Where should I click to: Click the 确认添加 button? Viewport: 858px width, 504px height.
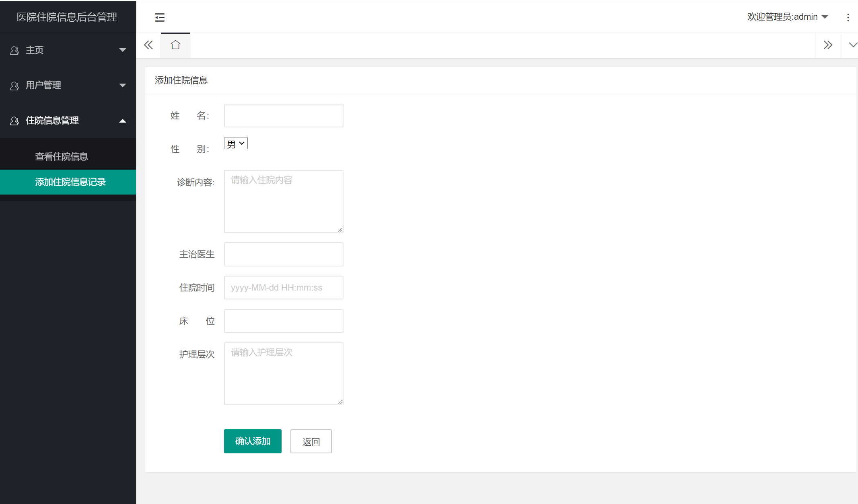253,441
